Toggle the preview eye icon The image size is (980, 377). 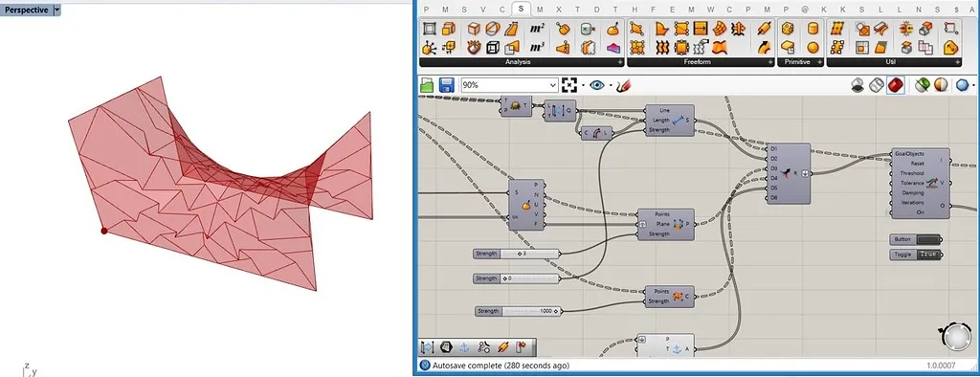point(597,85)
